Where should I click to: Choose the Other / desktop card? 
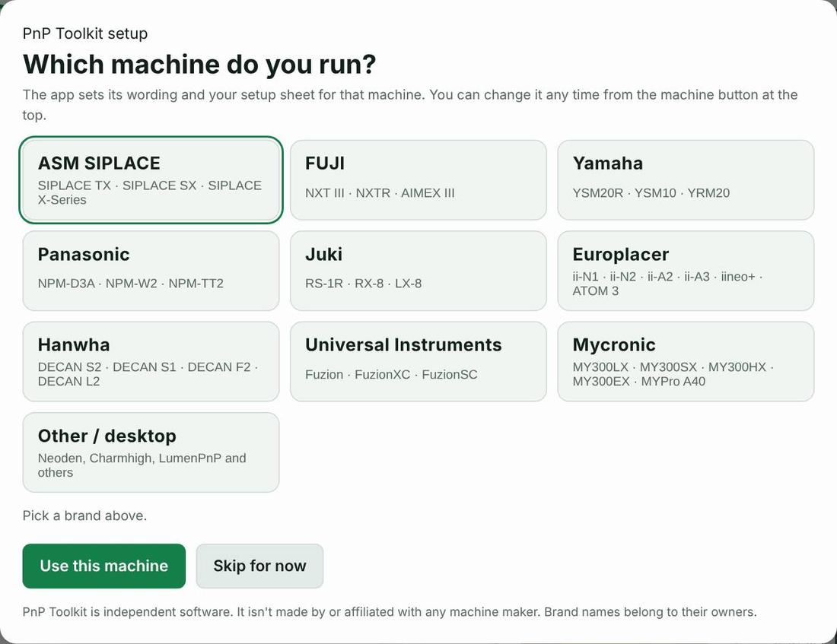[x=151, y=452]
